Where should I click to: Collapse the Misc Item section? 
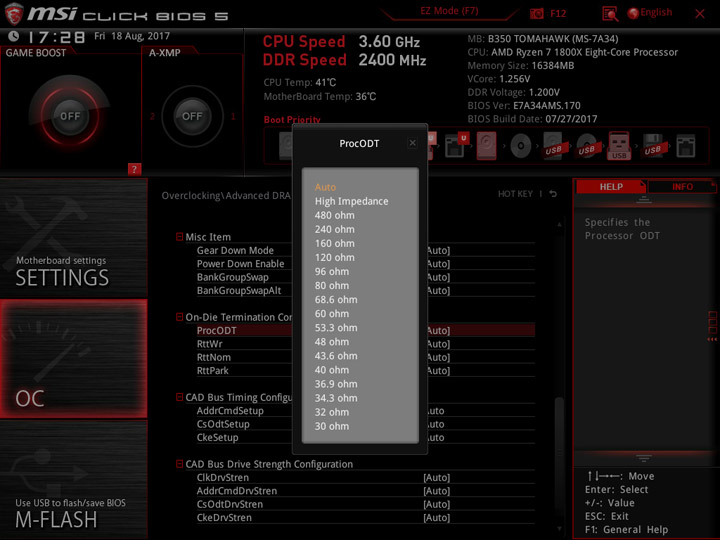click(x=180, y=237)
